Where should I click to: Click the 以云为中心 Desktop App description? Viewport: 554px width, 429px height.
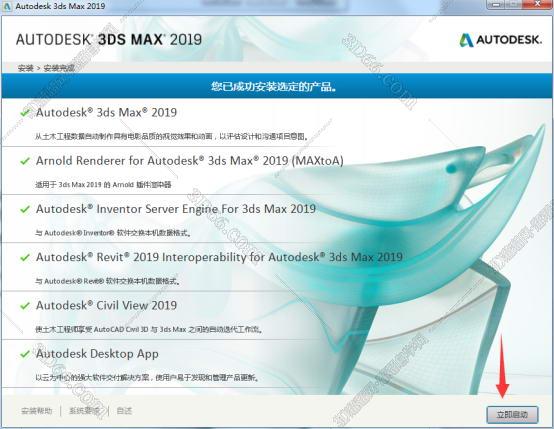click(x=147, y=378)
